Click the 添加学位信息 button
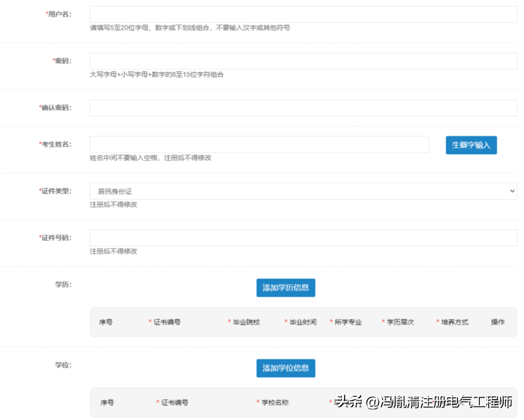Image resolution: width=524 pixels, height=420 pixels. click(x=286, y=368)
